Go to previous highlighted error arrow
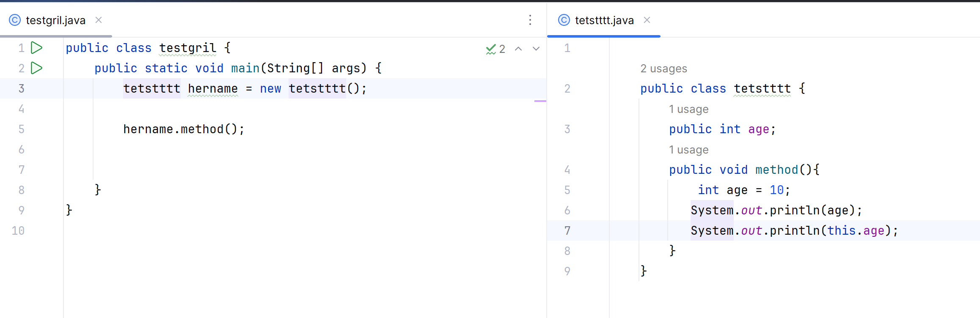This screenshot has height=318, width=980. [x=518, y=49]
